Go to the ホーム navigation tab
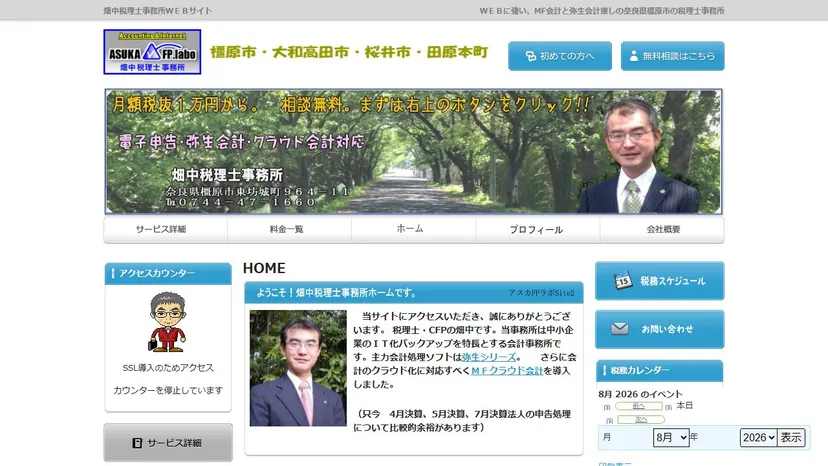This screenshot has height=466, width=828. coord(413,229)
